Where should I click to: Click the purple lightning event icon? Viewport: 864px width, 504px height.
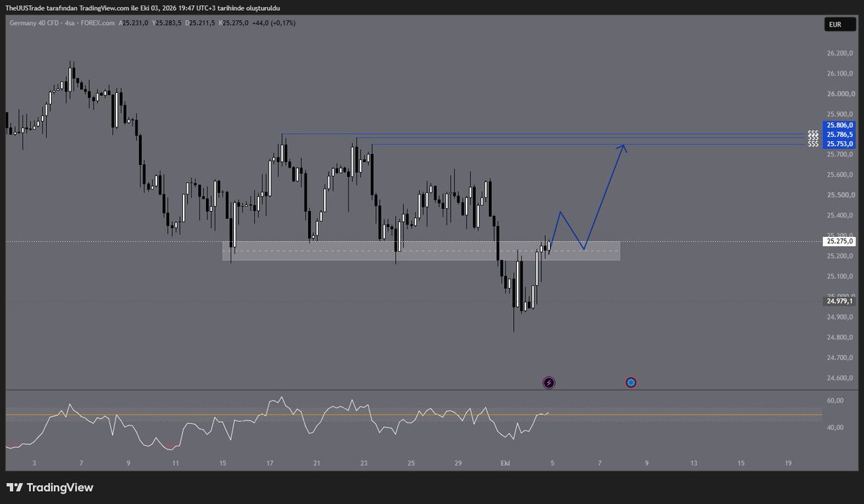tap(549, 382)
